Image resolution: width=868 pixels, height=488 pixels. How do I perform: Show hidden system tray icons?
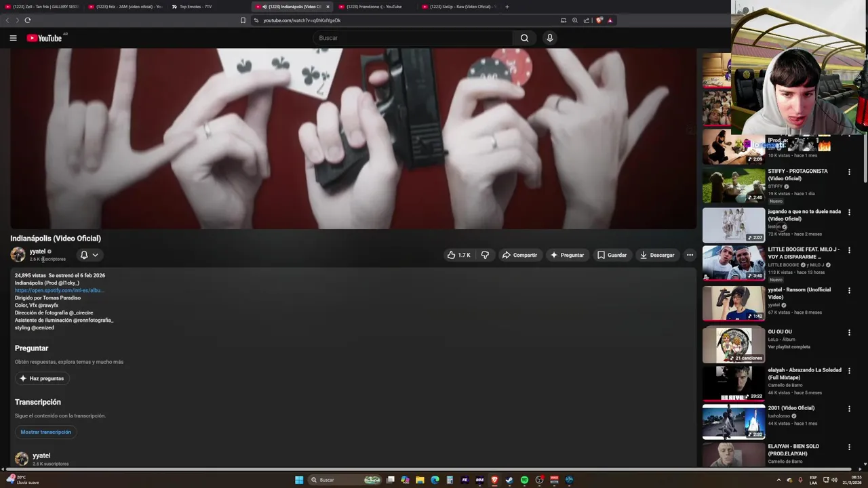tap(778, 480)
